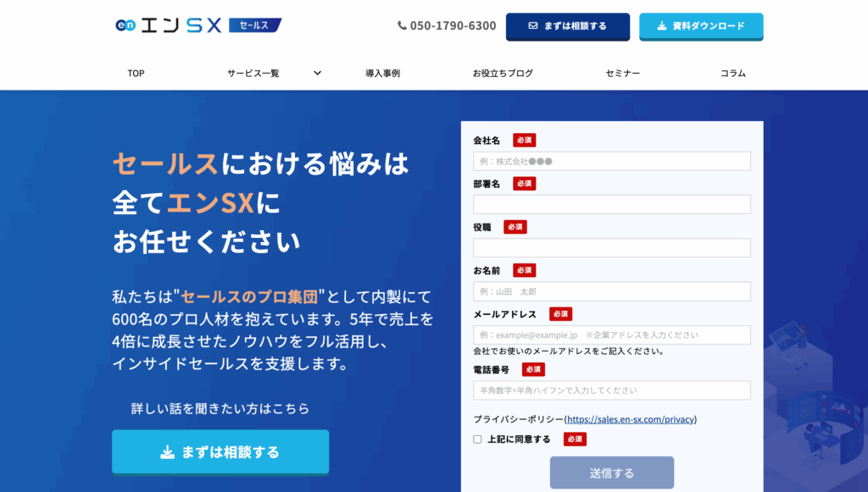Screen dimensions: 868x492
Task: Click download icon in 資料ダウンロード button
Action: [x=662, y=25]
